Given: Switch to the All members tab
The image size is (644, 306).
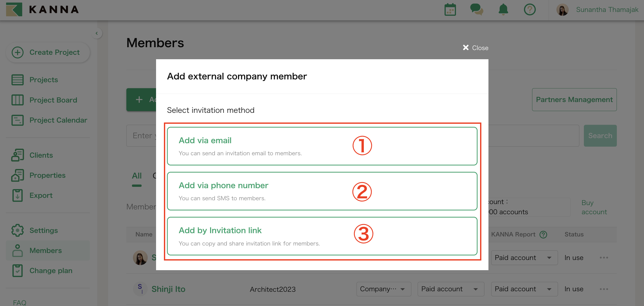Looking at the screenshot, I should [x=137, y=176].
